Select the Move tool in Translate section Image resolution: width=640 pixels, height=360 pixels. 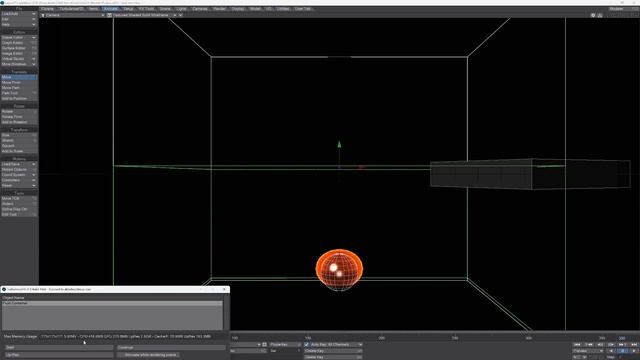pos(19,77)
